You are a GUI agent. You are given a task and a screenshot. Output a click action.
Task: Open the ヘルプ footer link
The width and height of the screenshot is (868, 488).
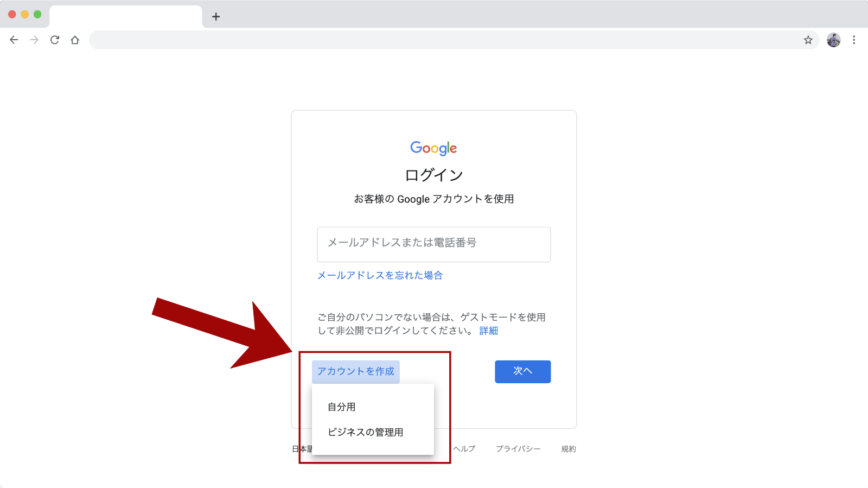tap(464, 449)
